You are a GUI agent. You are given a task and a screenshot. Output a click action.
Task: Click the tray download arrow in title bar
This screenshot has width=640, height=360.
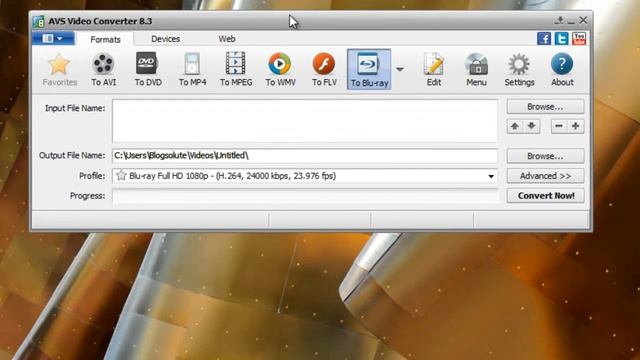(560, 20)
